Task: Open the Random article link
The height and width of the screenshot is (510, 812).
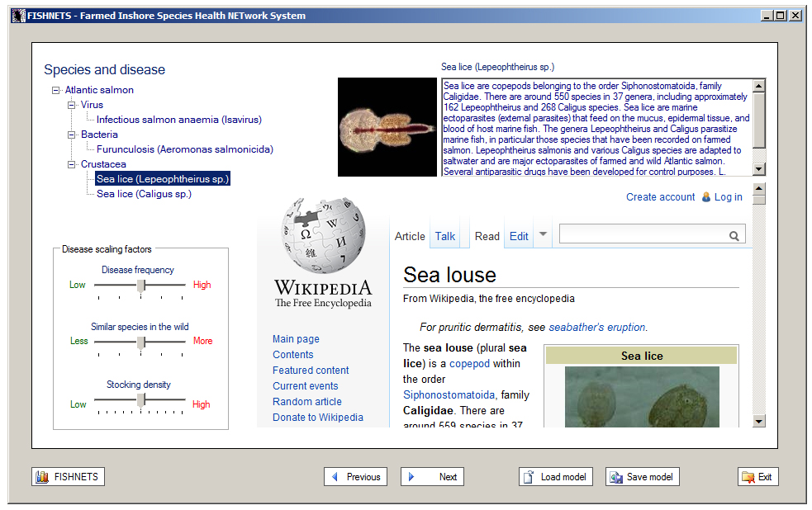Action: pos(307,402)
